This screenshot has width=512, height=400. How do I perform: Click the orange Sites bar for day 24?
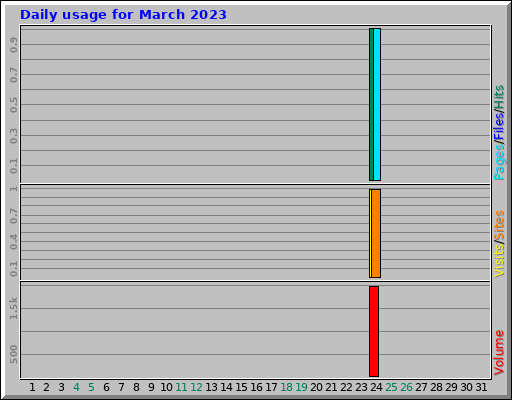click(x=376, y=233)
